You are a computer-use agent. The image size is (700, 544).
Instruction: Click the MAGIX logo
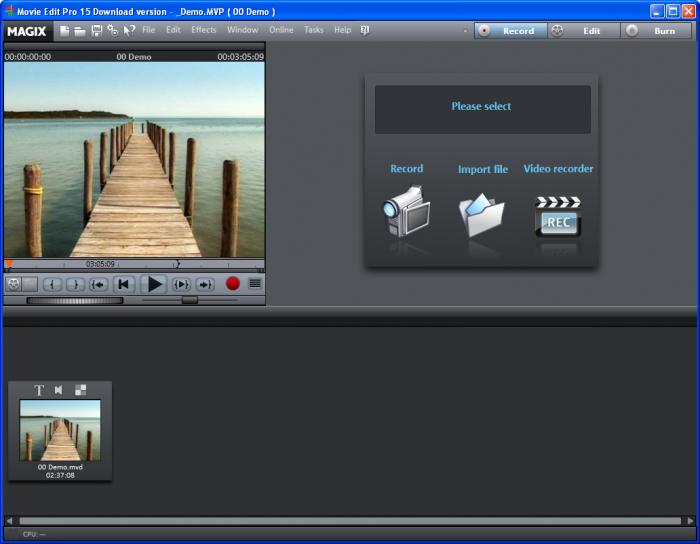coord(27,31)
